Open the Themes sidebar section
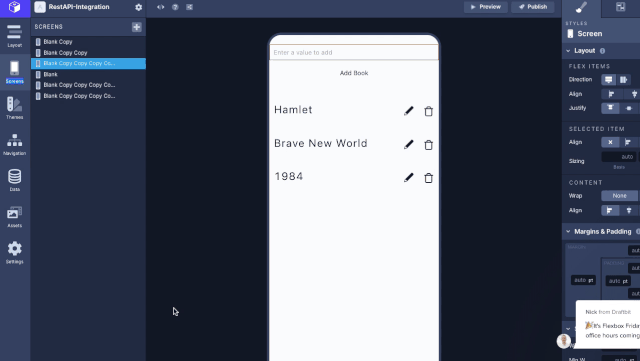The image size is (640, 361). (x=15, y=108)
